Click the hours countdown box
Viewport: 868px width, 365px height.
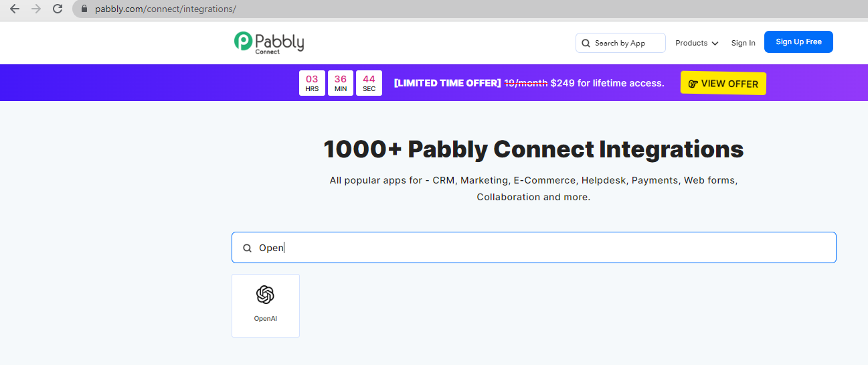[x=312, y=83]
